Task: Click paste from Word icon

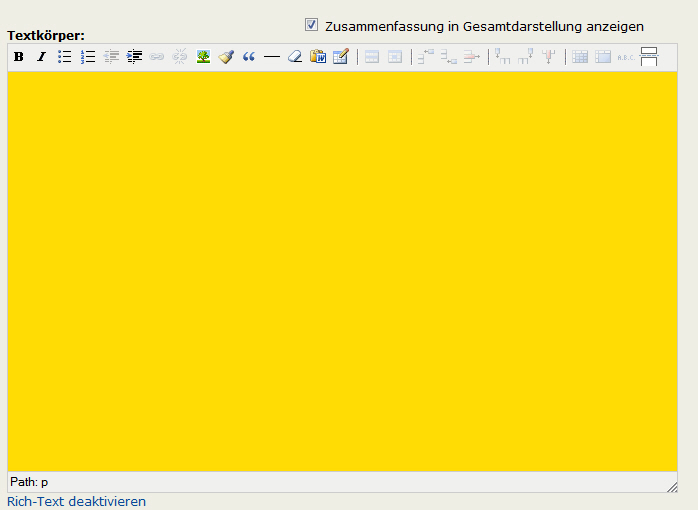Action: [x=318, y=57]
